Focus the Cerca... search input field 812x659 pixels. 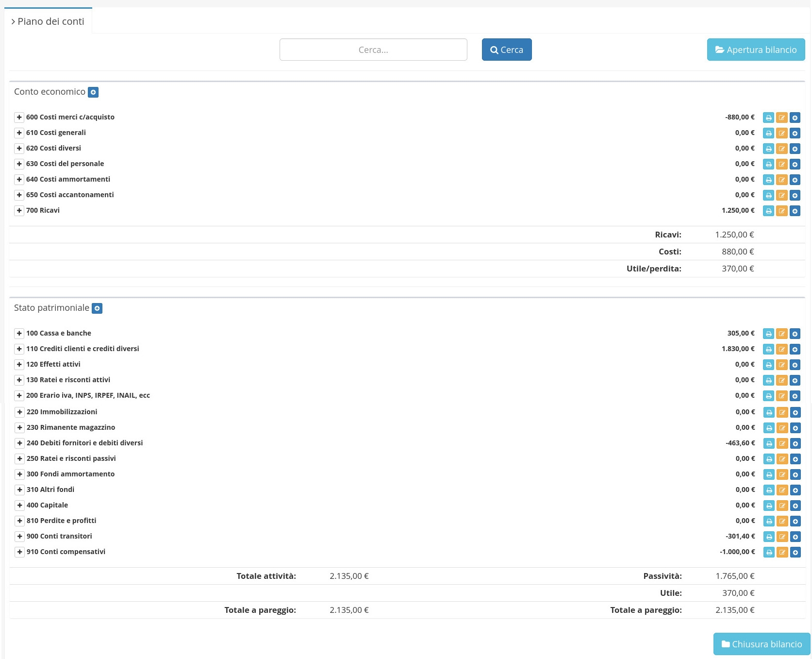pyautogui.click(x=373, y=50)
